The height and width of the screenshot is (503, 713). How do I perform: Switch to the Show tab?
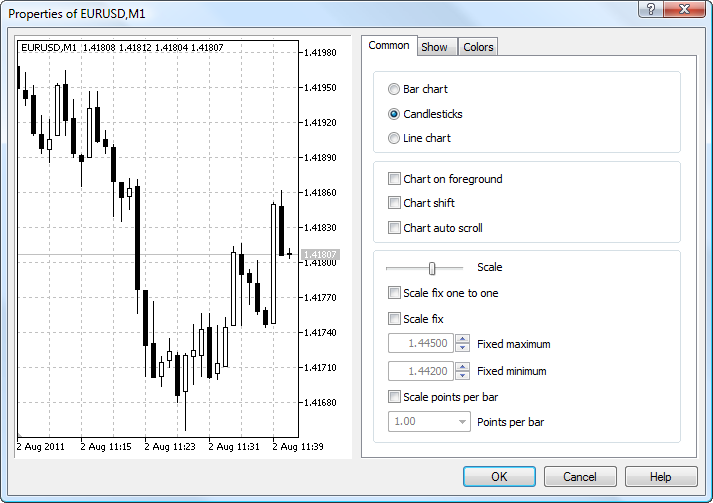coord(434,47)
